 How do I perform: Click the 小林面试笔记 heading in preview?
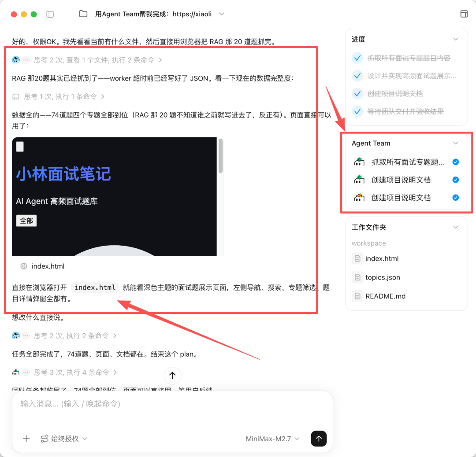click(x=63, y=174)
